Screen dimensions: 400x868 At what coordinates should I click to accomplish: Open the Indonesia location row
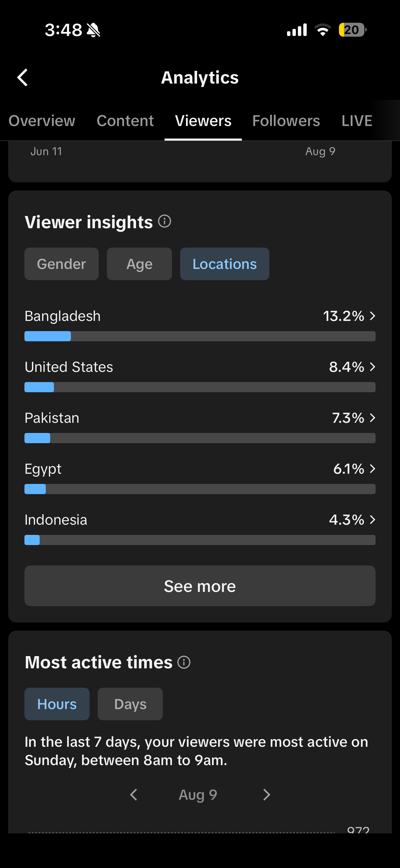[200, 528]
